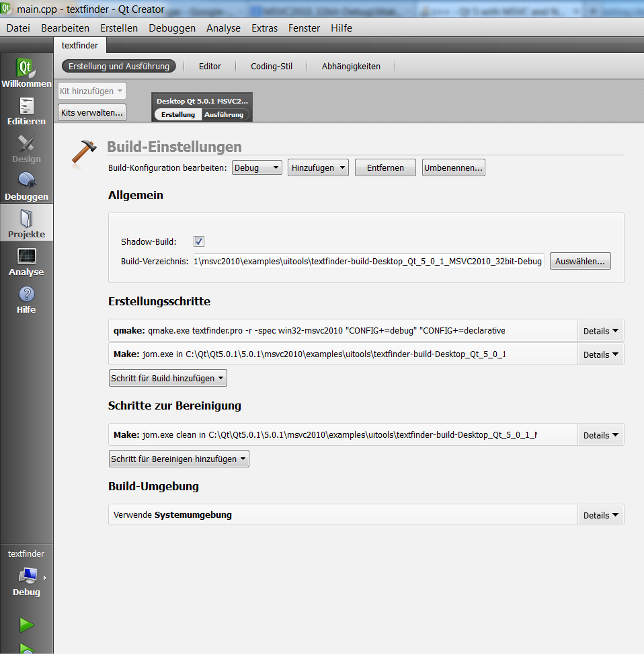This screenshot has height=655, width=644.
Task: Select Erstellung und Ausführung tab
Action: coord(119,66)
